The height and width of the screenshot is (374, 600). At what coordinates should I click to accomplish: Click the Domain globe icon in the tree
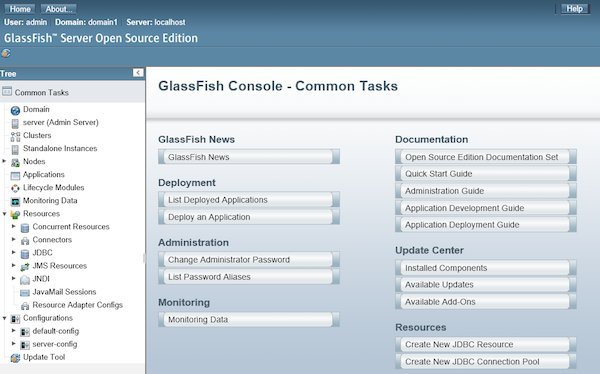click(x=15, y=111)
